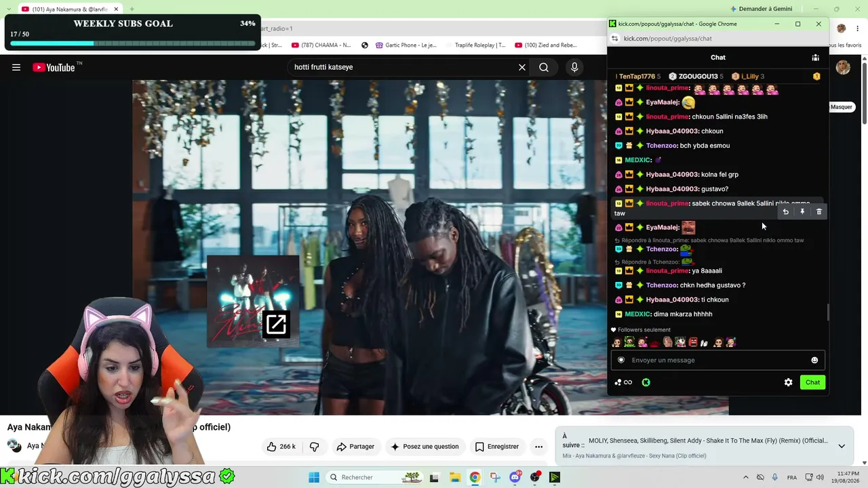
Task: Toggle the taskbar microphone indicator
Action: (774, 477)
